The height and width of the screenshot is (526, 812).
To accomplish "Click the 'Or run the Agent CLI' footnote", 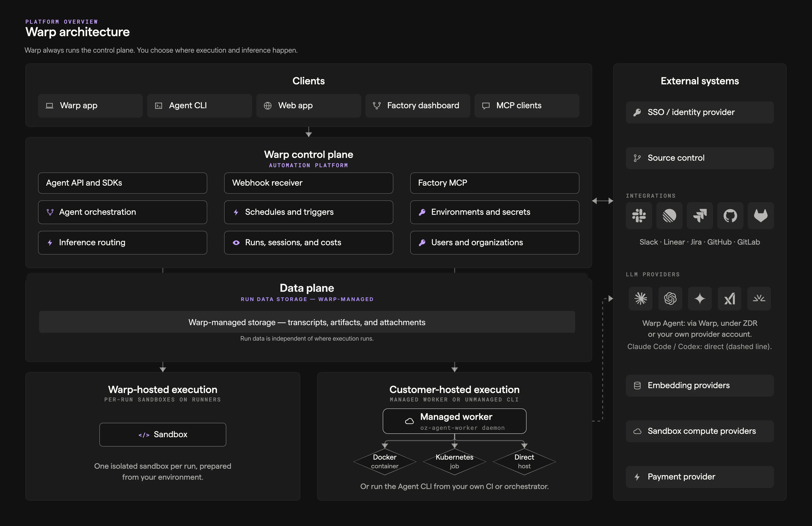I will click(454, 486).
